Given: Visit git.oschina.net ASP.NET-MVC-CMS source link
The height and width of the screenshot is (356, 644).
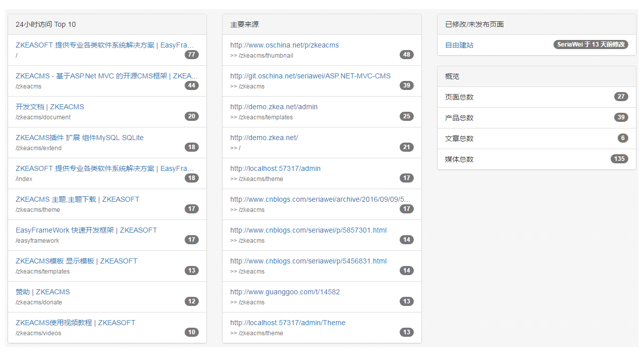Looking at the screenshot, I should 311,76.
